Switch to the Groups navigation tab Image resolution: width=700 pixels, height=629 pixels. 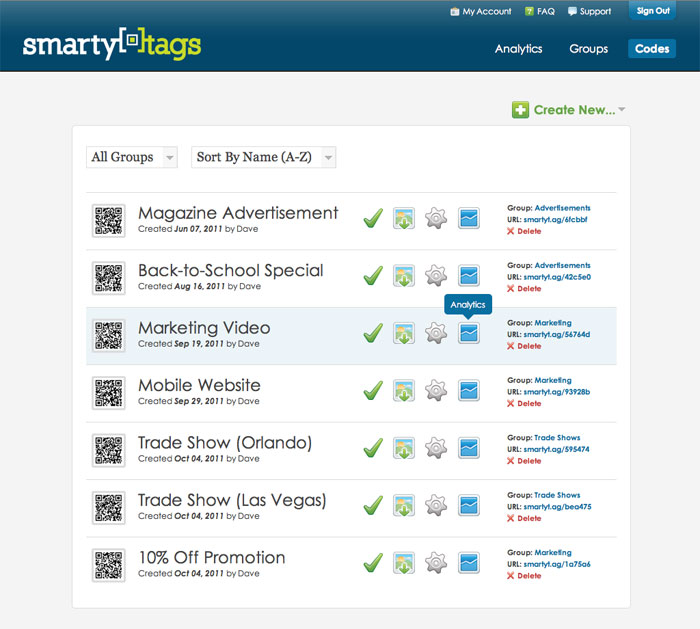(588, 48)
